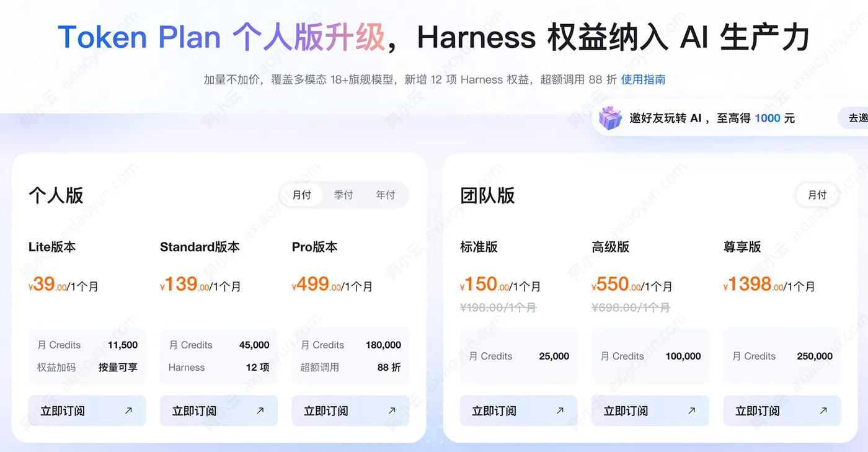Click the gift box icon in invite banner

610,118
